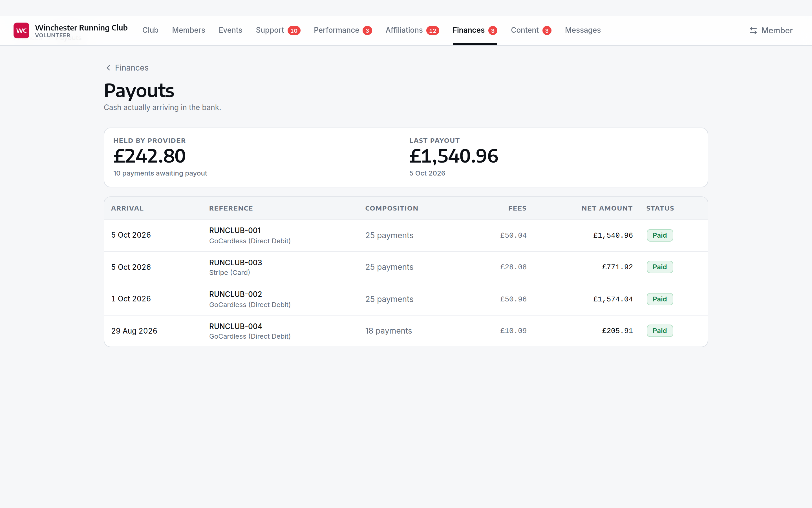Click the Support notification badge showing 10

pos(294,30)
